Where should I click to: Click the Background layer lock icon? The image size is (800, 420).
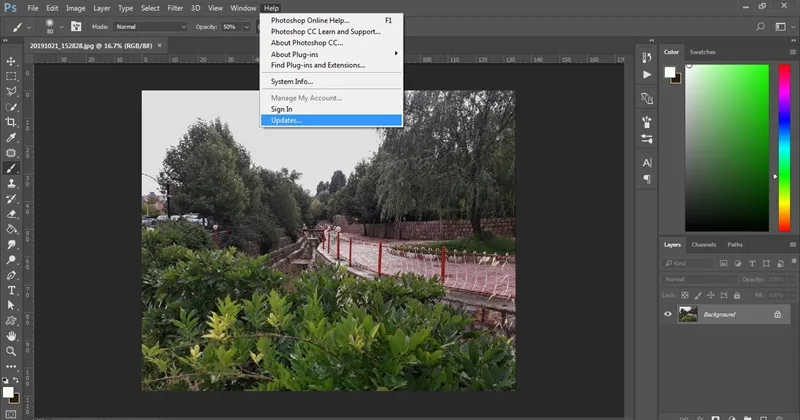pyautogui.click(x=777, y=314)
